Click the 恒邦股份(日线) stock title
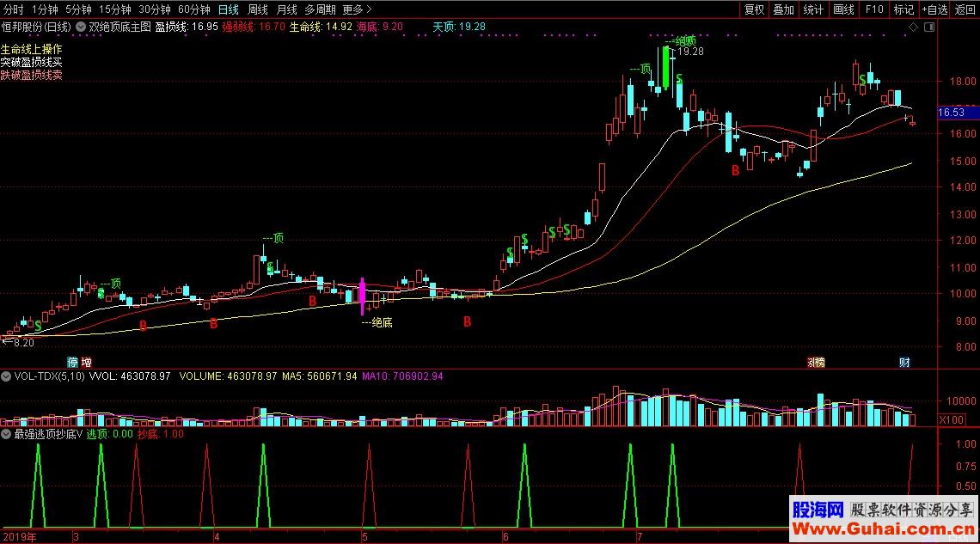Image resolution: width=980 pixels, height=544 pixels. point(36,27)
